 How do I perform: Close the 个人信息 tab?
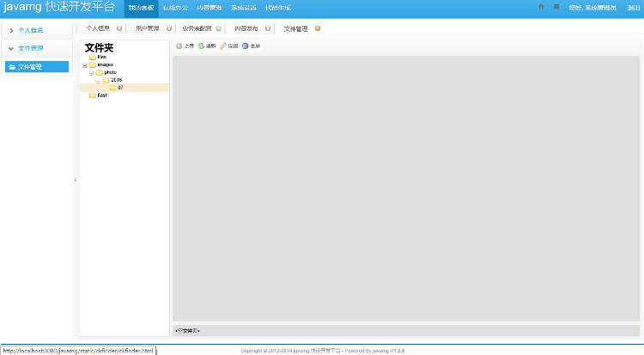[x=119, y=28]
